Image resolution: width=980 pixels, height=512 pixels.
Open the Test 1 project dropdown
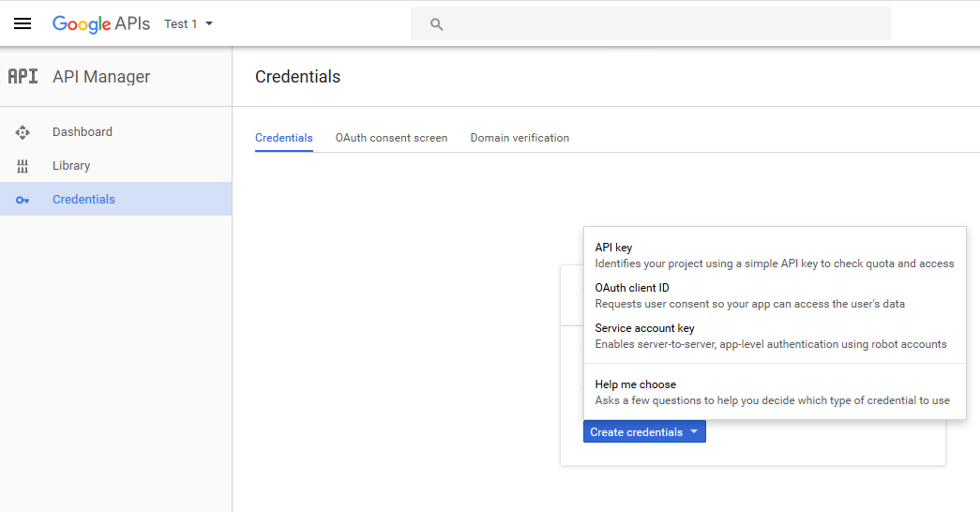[188, 23]
